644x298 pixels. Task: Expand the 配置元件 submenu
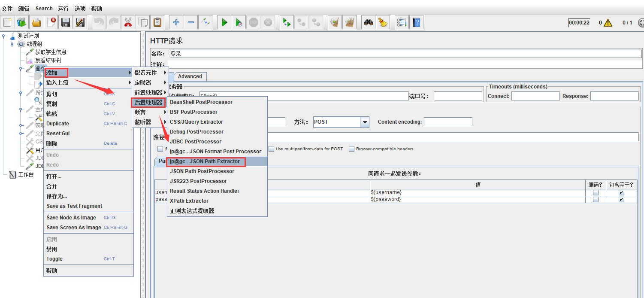click(150, 73)
